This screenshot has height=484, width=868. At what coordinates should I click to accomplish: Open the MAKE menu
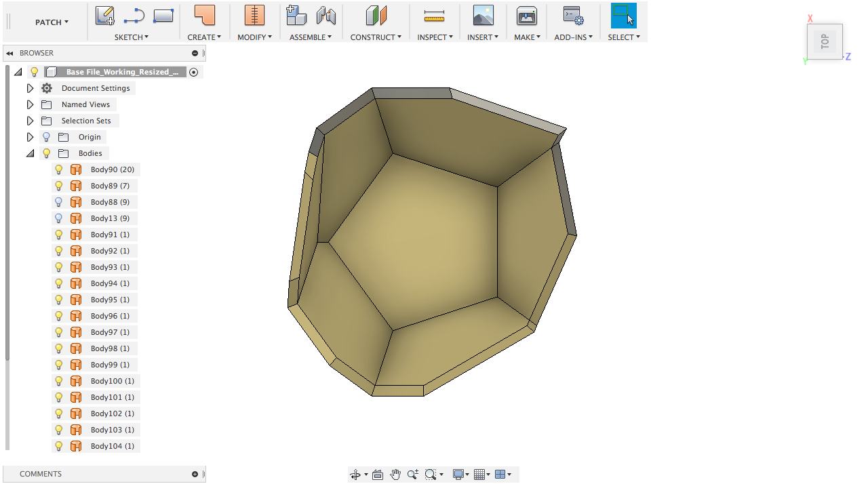pos(527,37)
